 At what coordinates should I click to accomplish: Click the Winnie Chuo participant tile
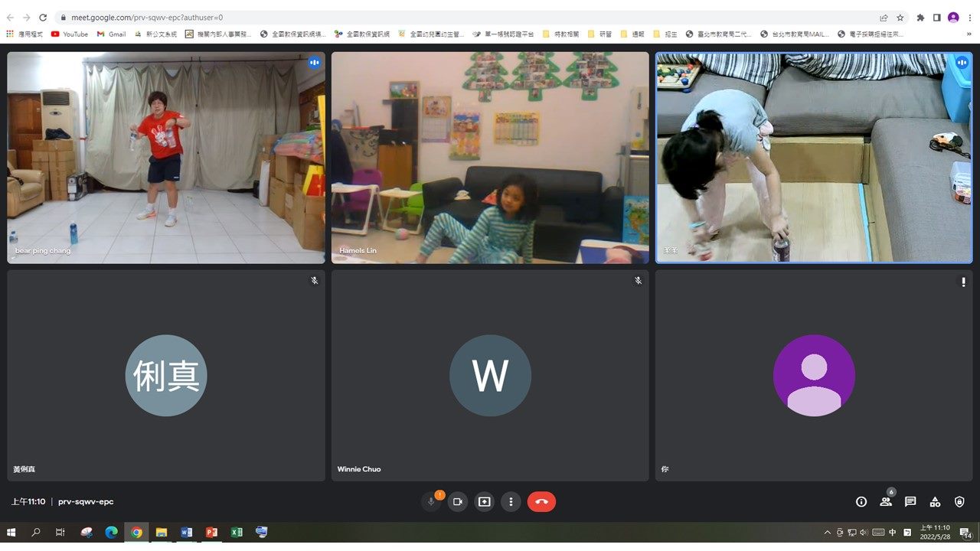(490, 375)
